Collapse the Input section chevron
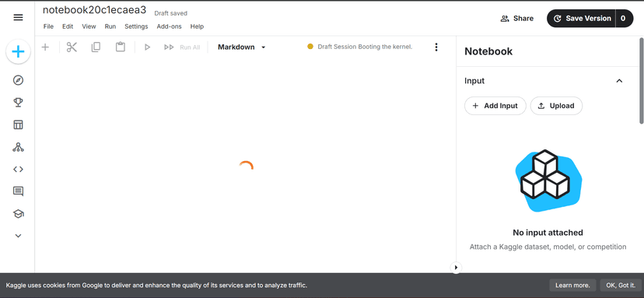 point(619,81)
